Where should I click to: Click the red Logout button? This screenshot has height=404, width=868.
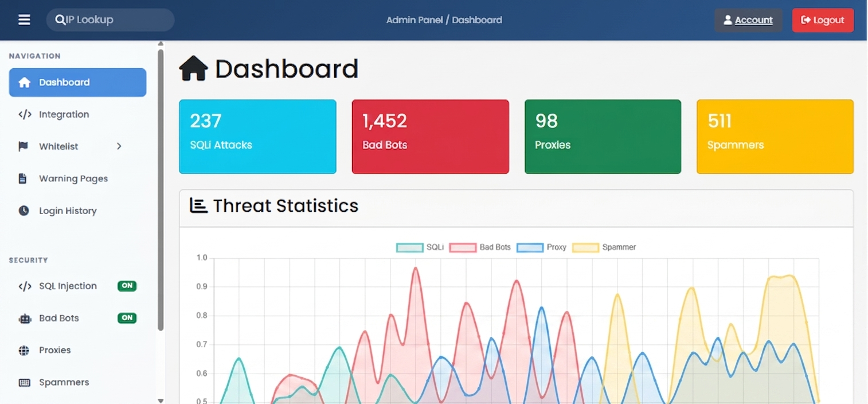[823, 20]
